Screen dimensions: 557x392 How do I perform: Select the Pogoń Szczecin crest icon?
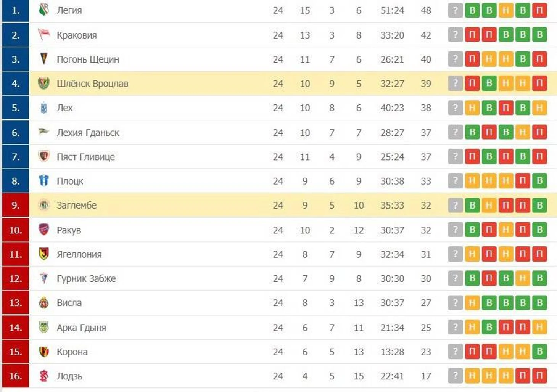[44, 59]
